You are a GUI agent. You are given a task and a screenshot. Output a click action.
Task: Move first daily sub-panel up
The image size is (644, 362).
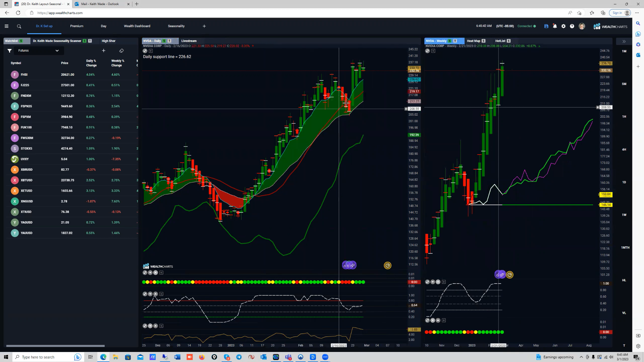[x=156, y=273]
